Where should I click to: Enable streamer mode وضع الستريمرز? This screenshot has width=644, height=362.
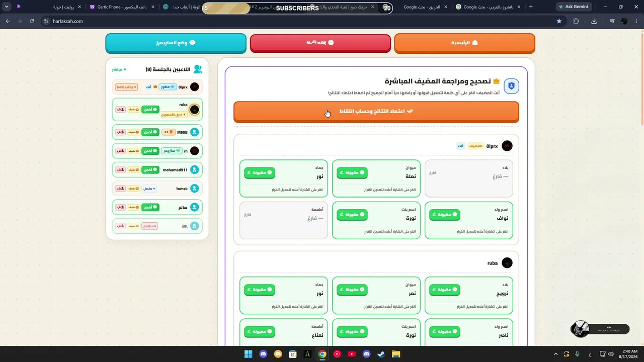[176, 43]
